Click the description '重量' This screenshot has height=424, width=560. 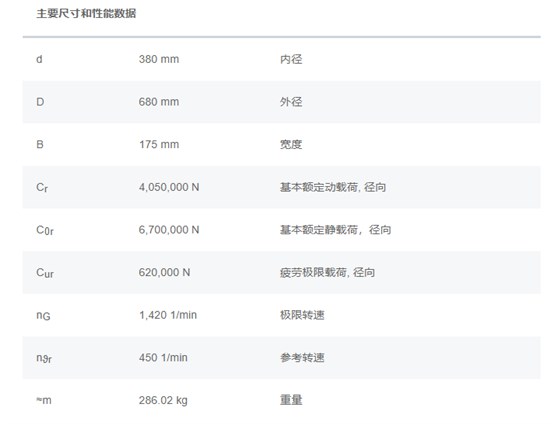291,400
